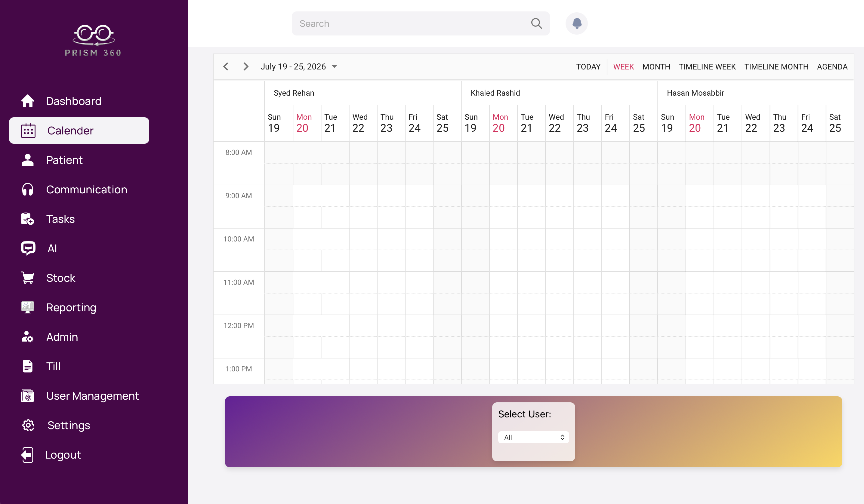Switch to Week view

click(623, 67)
